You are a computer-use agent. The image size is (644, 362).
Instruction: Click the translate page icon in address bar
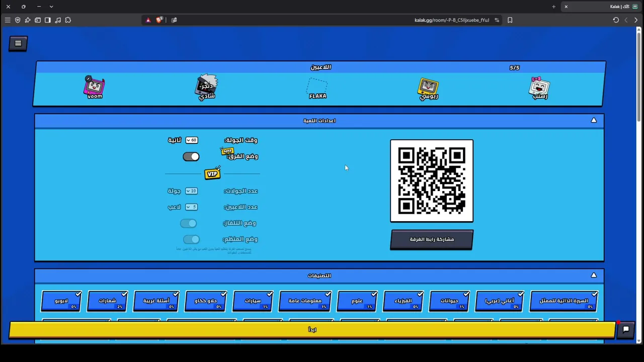tap(174, 20)
